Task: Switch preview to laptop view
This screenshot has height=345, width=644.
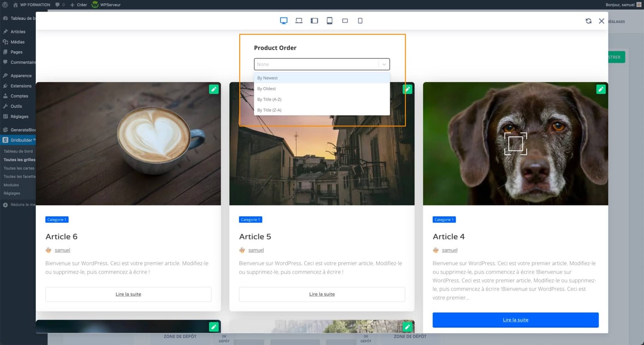Action: (299, 20)
